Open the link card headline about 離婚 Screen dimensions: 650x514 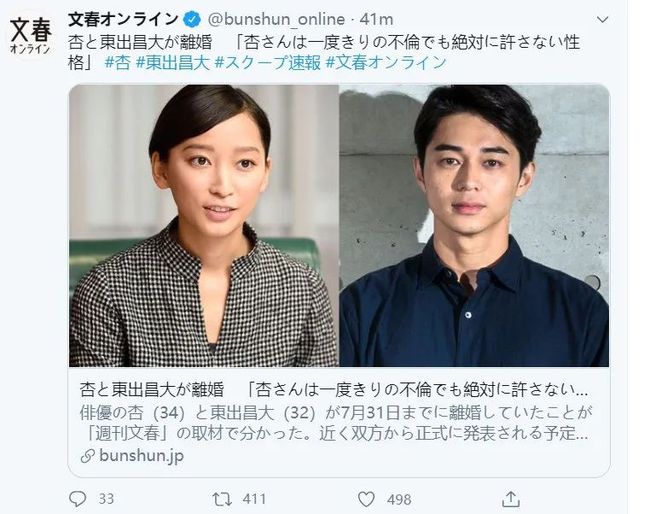tap(334, 390)
